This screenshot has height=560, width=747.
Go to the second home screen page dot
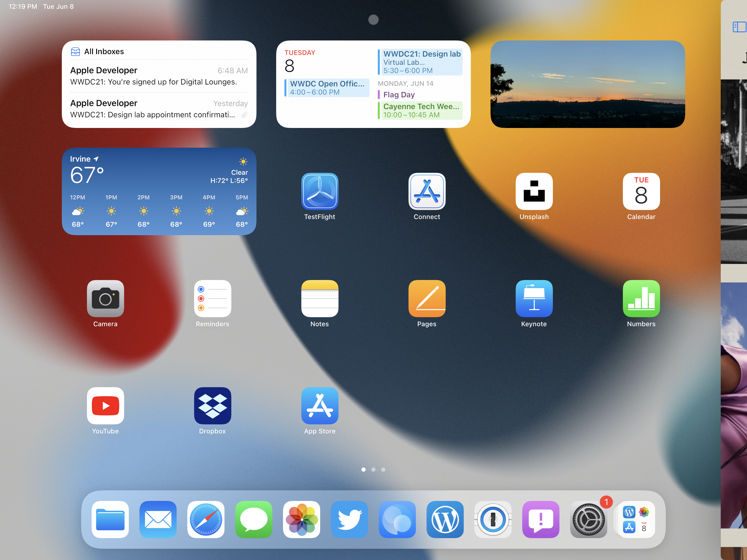[373, 469]
